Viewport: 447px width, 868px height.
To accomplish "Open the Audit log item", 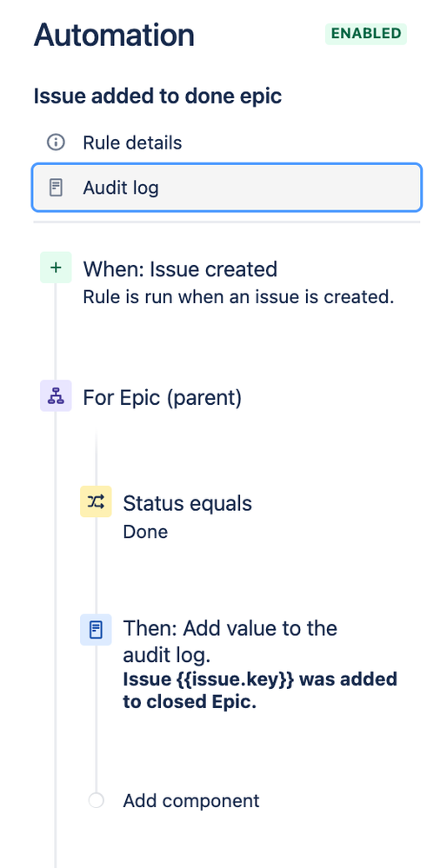I will 227,188.
